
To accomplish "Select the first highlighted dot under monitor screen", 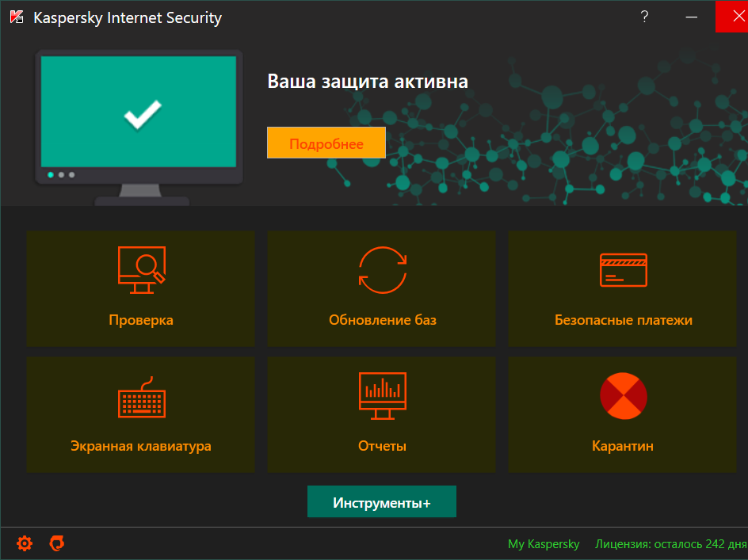I will (51, 174).
